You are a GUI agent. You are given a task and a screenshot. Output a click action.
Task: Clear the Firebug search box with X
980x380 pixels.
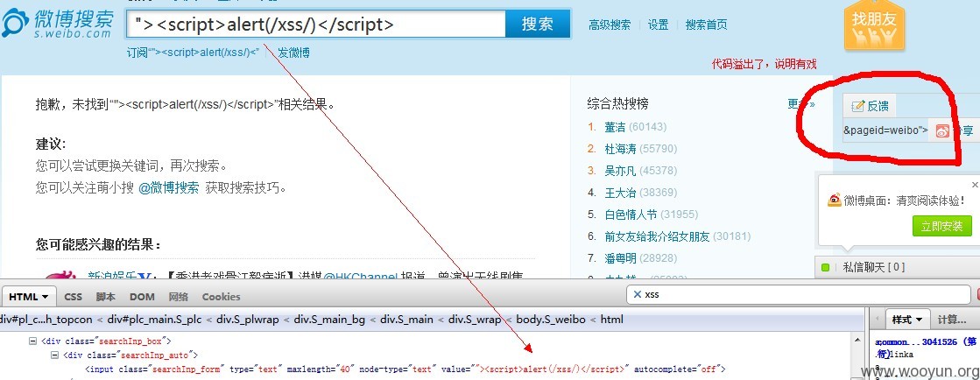point(637,294)
